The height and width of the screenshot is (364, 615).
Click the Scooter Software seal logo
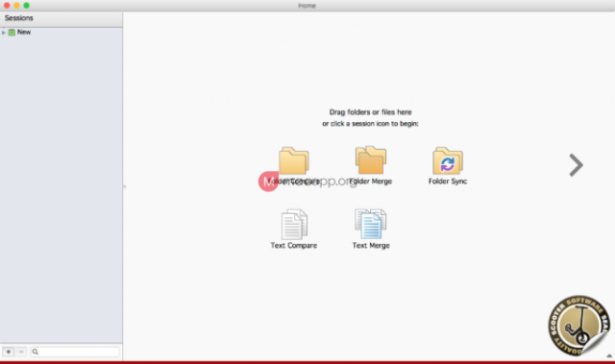(x=578, y=326)
